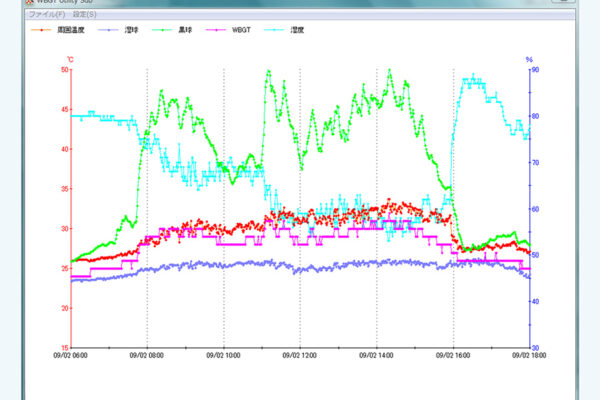
Task: Click the 09/02 14:00 time axis label
Action: click(376, 355)
